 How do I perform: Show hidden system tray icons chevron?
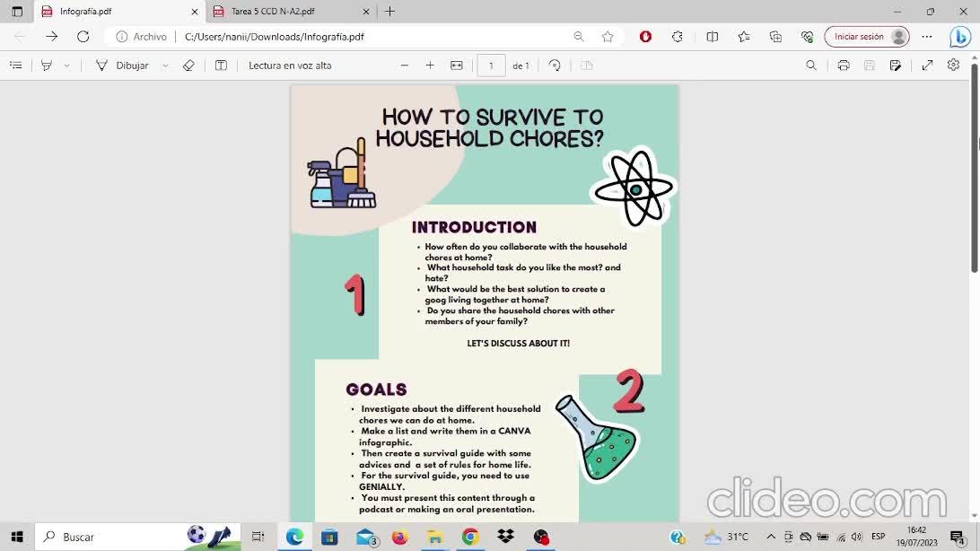pyautogui.click(x=770, y=537)
